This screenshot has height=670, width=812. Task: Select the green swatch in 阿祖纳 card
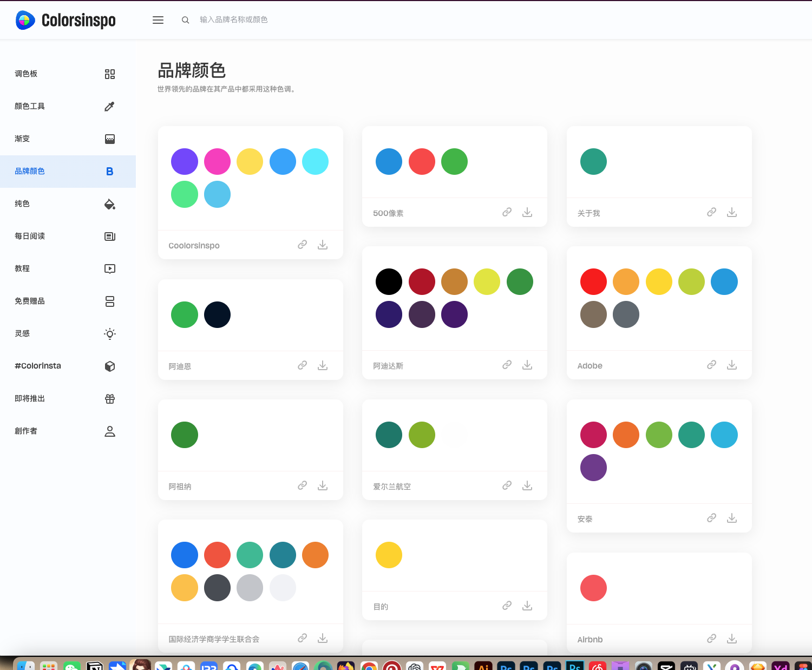[185, 435]
